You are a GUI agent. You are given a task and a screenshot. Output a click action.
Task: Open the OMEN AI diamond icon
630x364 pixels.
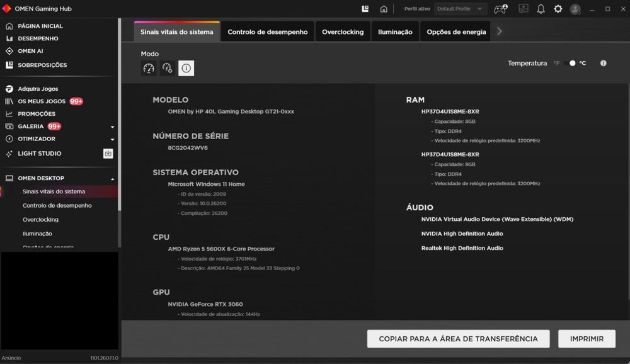click(x=9, y=51)
